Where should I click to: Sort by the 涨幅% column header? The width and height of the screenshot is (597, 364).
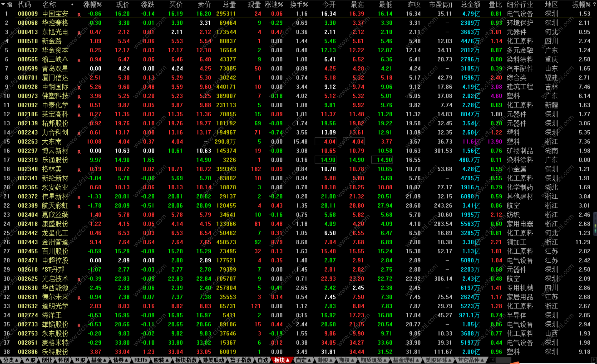(92, 5)
